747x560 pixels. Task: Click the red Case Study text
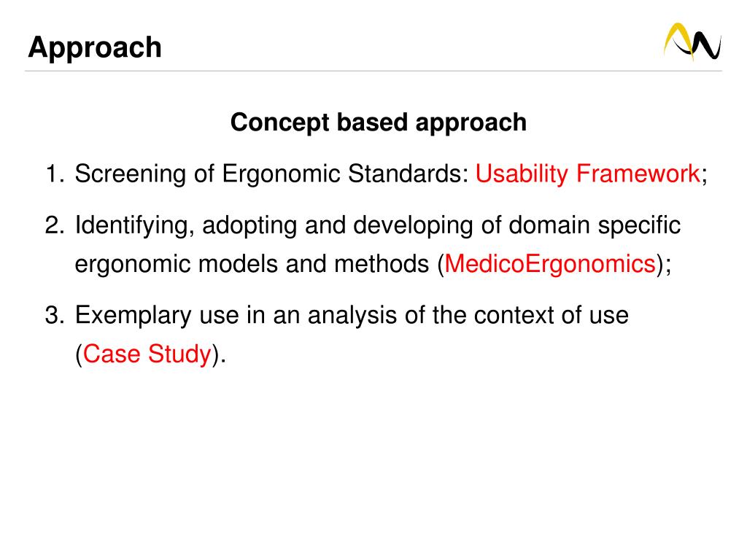147,354
